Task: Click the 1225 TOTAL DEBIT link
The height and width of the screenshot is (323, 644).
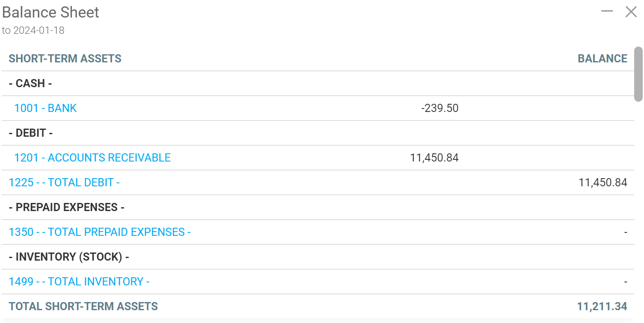Action: 64,182
